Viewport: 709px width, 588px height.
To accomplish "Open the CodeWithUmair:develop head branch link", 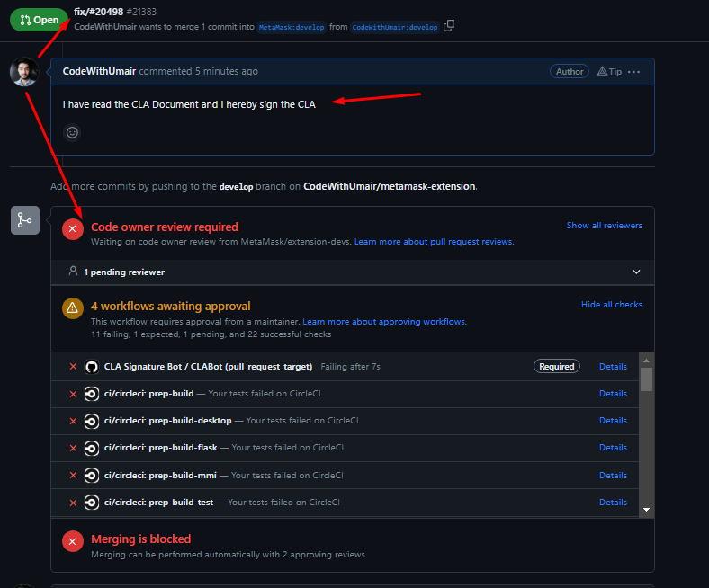I will [395, 27].
